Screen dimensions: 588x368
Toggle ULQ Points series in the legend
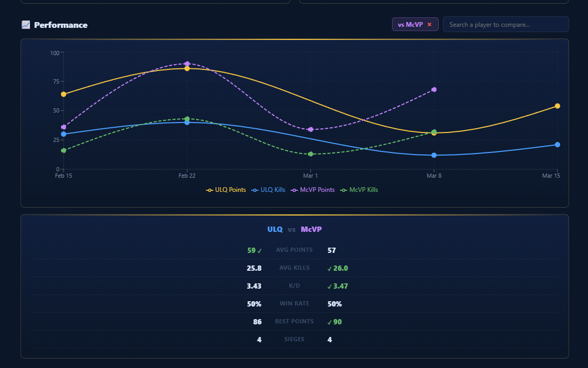pos(226,190)
